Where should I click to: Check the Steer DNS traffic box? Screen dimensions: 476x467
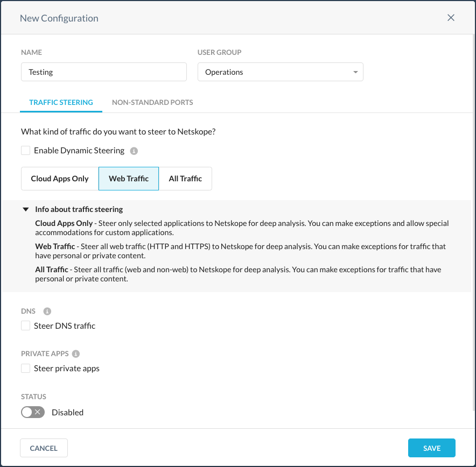coord(26,326)
